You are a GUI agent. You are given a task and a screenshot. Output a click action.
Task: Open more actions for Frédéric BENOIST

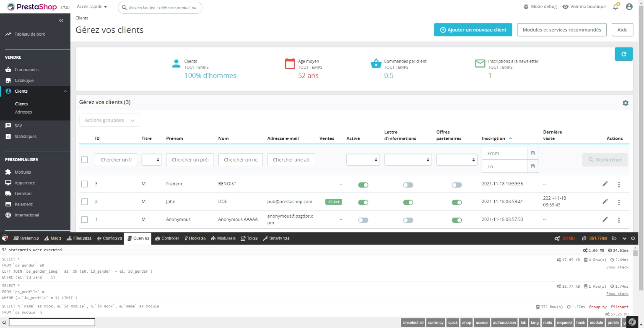[619, 184]
